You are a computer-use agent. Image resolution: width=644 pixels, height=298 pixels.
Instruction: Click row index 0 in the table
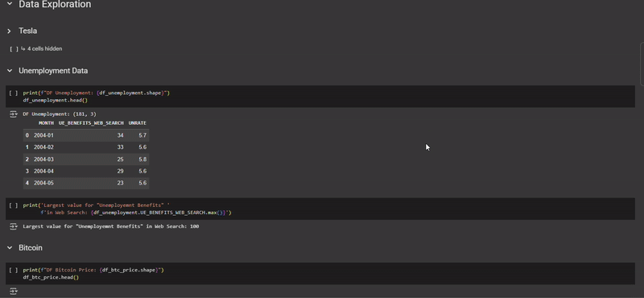(27, 135)
